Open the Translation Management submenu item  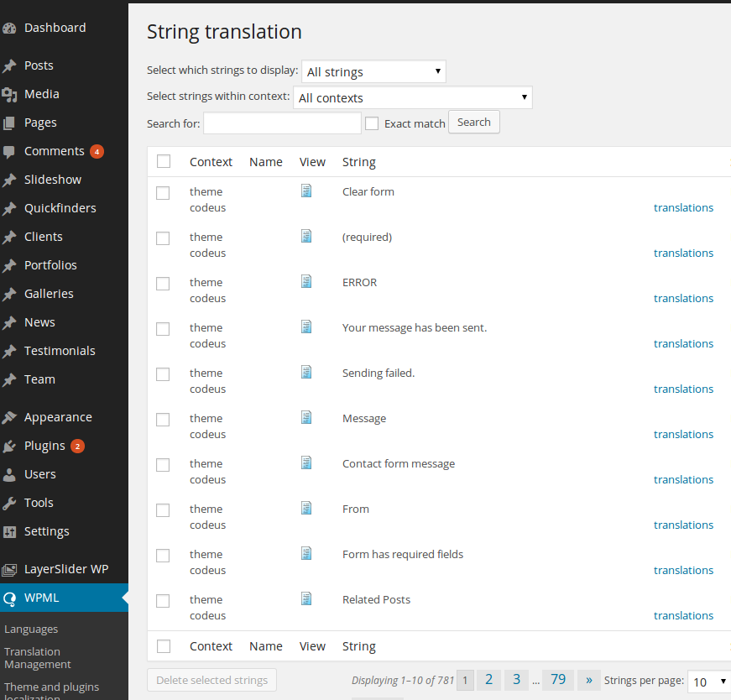tap(37, 658)
